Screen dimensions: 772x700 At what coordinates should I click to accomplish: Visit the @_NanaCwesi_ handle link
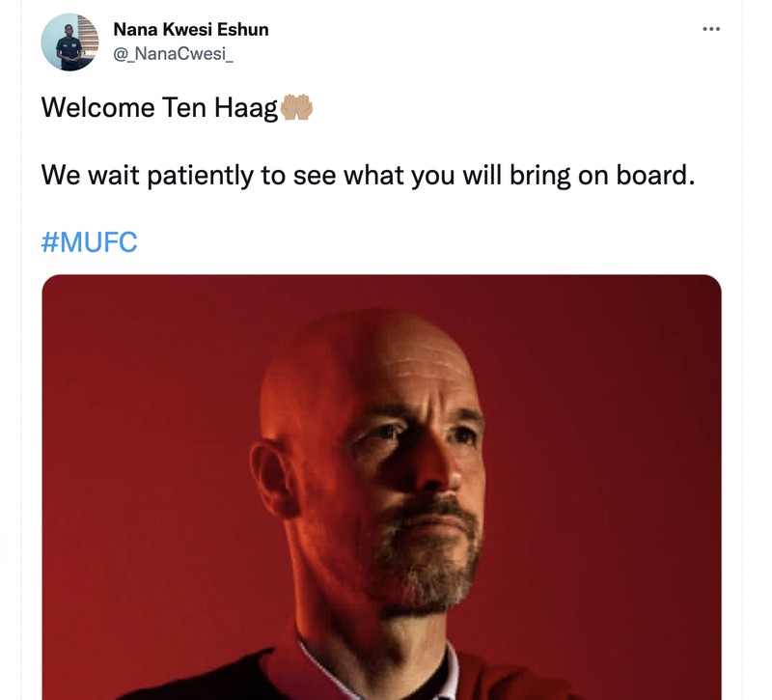click(x=173, y=53)
